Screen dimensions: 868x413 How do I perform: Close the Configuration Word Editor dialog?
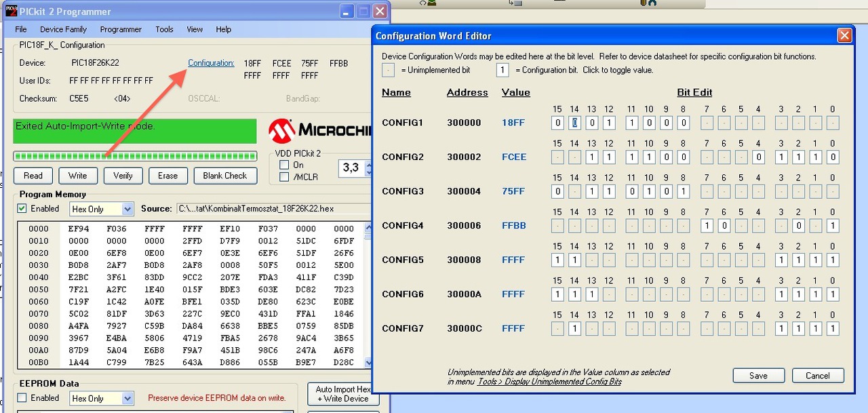(x=844, y=36)
